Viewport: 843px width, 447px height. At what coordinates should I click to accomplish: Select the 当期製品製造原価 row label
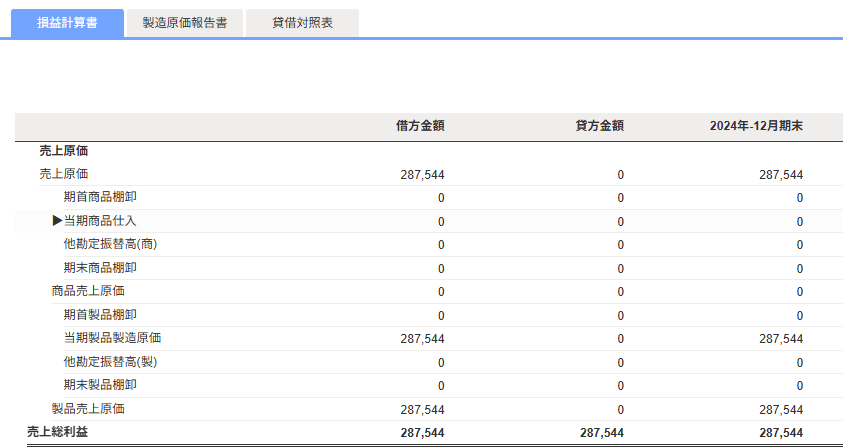pyautogui.click(x=112, y=338)
